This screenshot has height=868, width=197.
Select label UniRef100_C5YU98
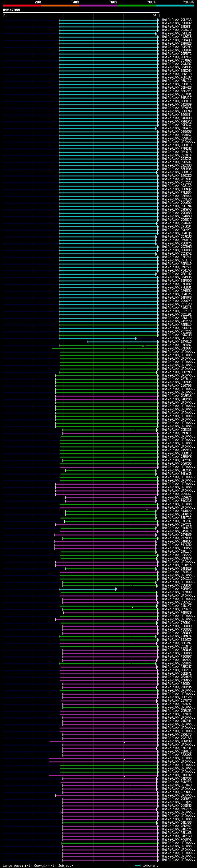(177, 108)
